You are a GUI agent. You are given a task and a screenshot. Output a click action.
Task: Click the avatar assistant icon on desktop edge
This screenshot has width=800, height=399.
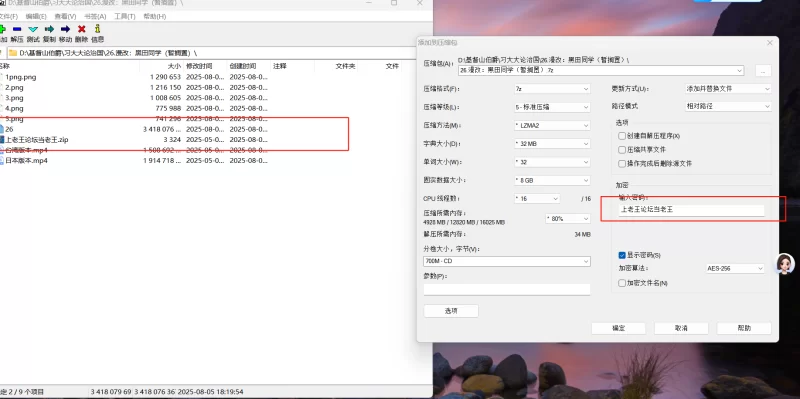pos(786,264)
